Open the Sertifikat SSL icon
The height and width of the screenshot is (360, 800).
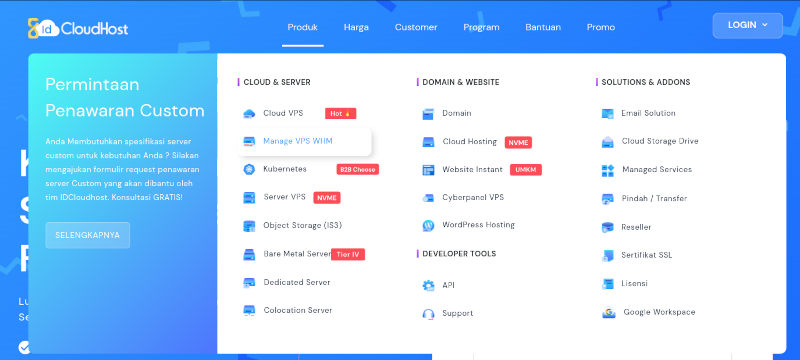608,255
